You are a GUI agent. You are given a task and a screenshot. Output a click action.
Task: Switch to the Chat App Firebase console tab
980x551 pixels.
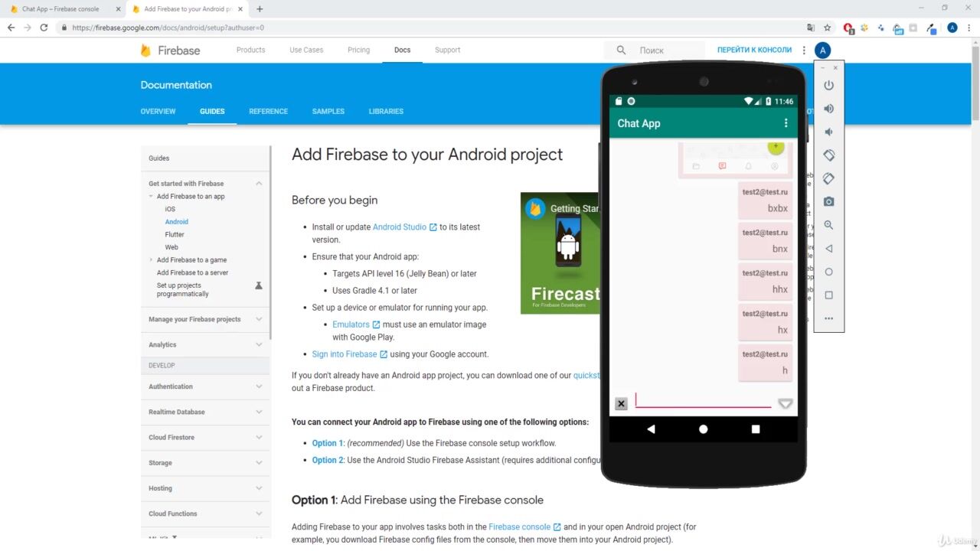[x=60, y=9]
